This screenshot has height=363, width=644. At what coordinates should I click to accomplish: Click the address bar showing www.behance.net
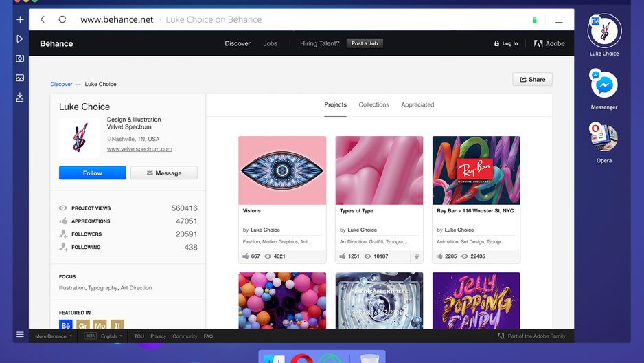(x=117, y=19)
